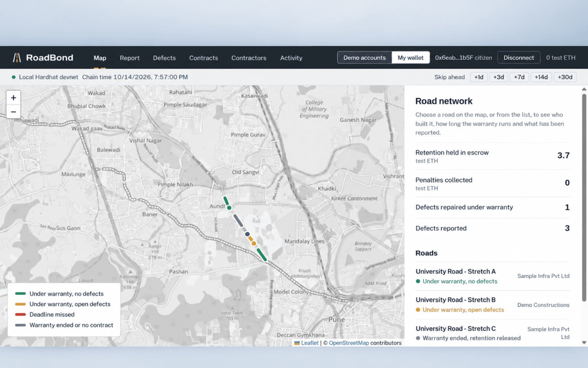The width and height of the screenshot is (588, 368).
Task: Open the Contracts tab
Action: point(203,58)
